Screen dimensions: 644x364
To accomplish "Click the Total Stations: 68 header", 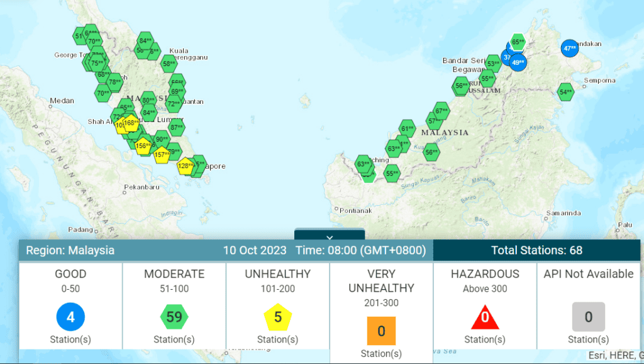I will (536, 250).
